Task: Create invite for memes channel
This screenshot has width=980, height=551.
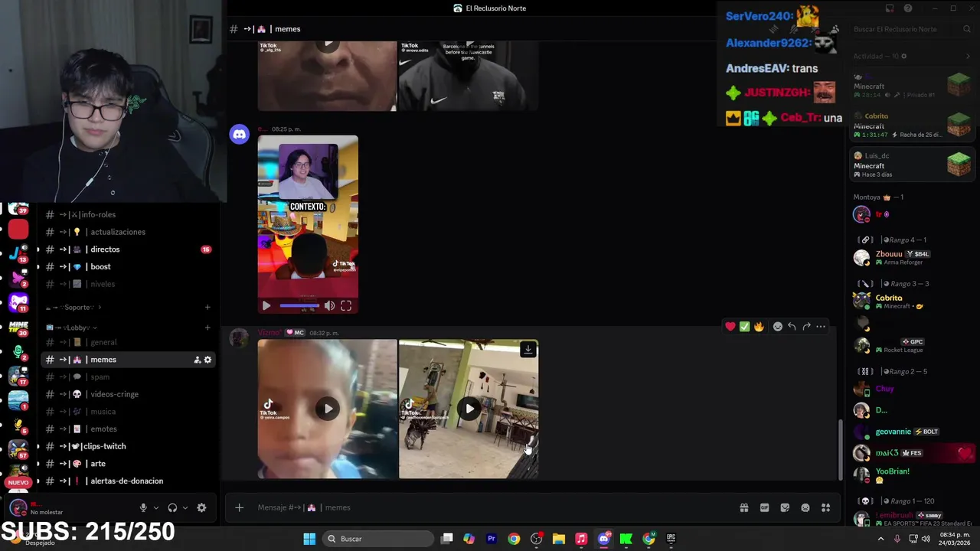Action: point(197,360)
